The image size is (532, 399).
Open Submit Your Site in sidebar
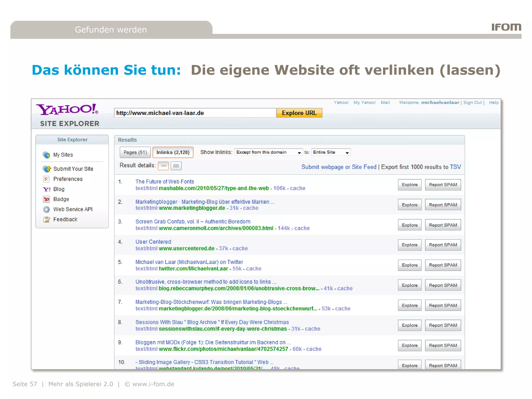pyautogui.click(x=73, y=169)
